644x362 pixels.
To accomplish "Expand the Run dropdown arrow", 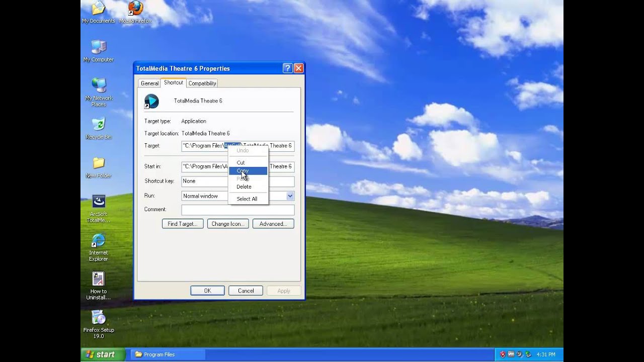I will coord(290,196).
